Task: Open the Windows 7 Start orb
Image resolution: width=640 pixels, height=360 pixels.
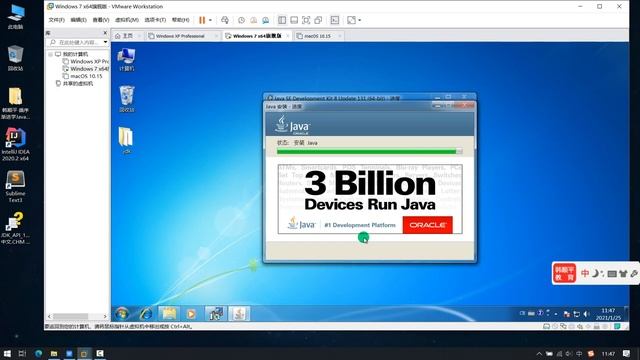Action: pyautogui.click(x=122, y=313)
